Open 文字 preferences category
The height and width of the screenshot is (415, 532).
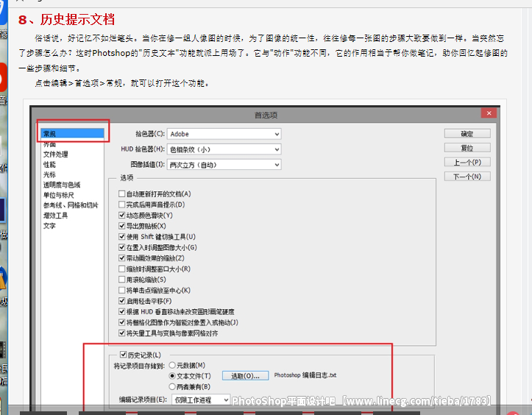49,226
